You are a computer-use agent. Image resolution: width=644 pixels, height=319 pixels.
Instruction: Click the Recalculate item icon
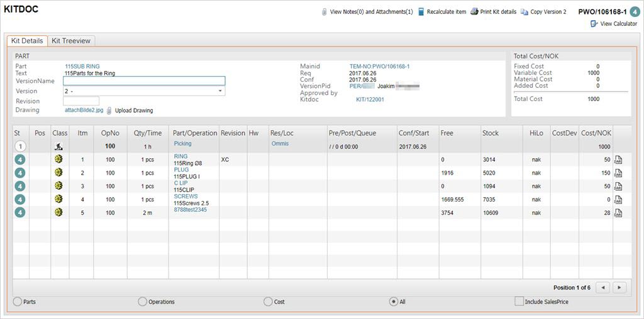[x=421, y=12]
